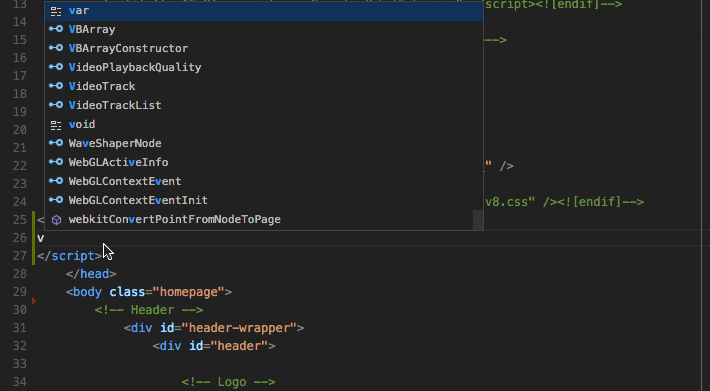The width and height of the screenshot is (710, 391).
Task: Click the interface icon beside VBArrayConstructor
Action: [x=56, y=48]
